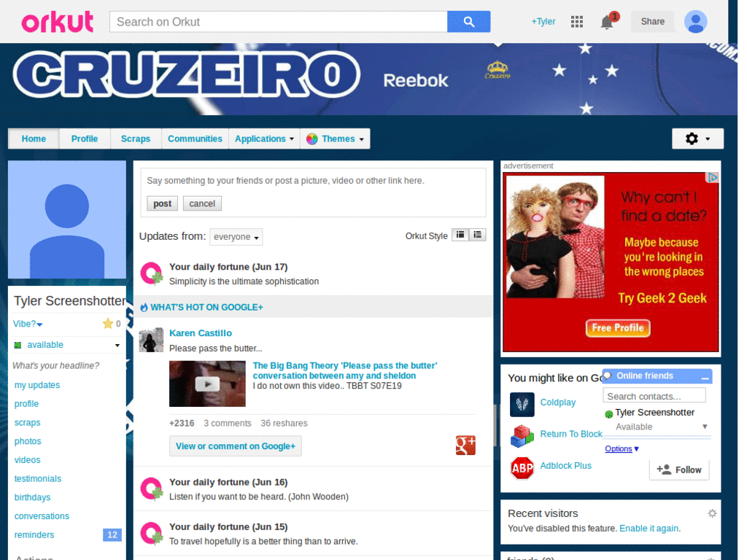Click the Orkut logo

point(57,22)
